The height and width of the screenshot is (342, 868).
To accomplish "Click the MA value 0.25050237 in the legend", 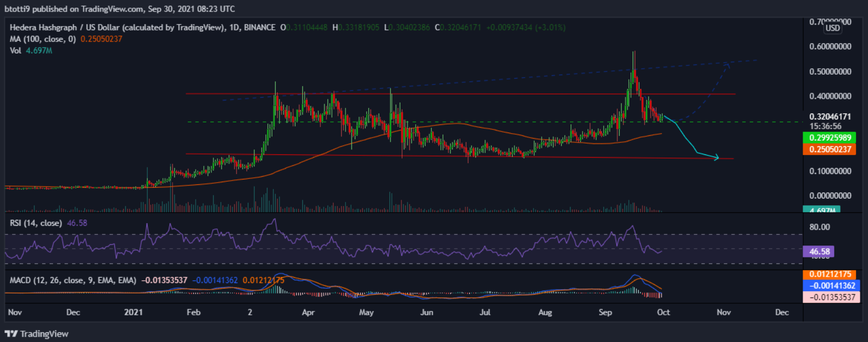I will [x=101, y=39].
